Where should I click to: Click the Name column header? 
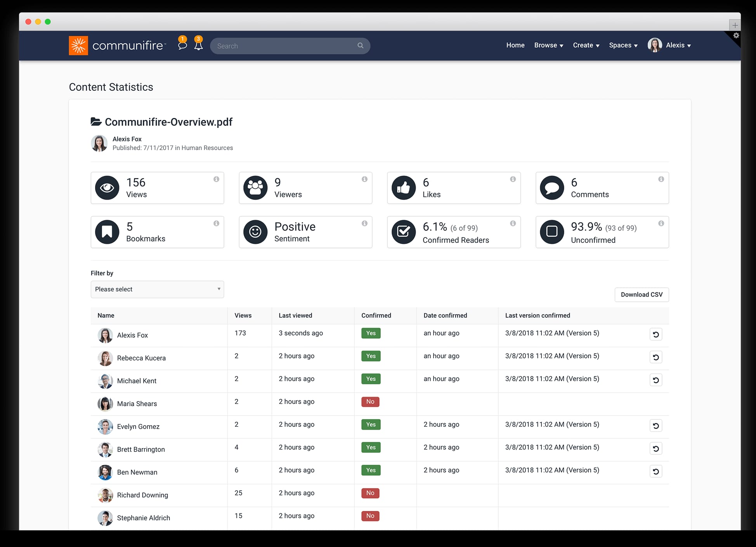click(106, 315)
